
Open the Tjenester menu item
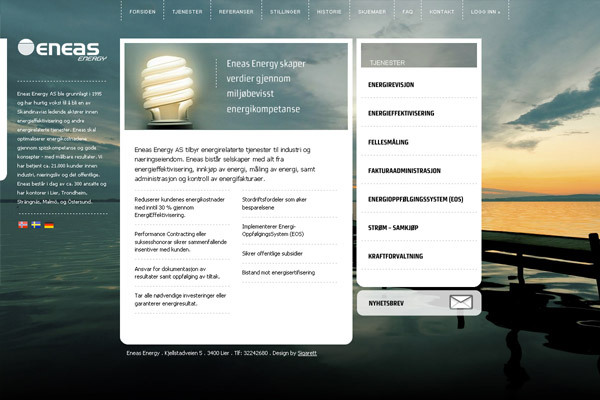coord(187,12)
